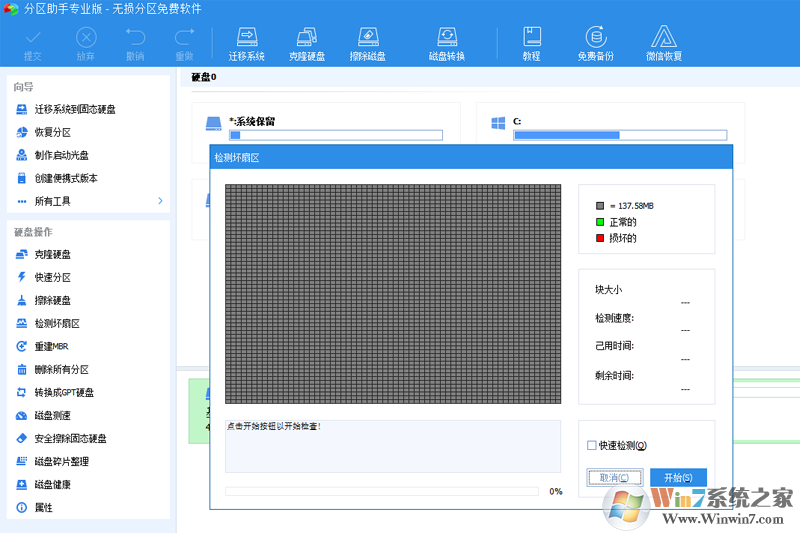
Task: Open the 免费备份 free backup tool
Action: point(595,44)
